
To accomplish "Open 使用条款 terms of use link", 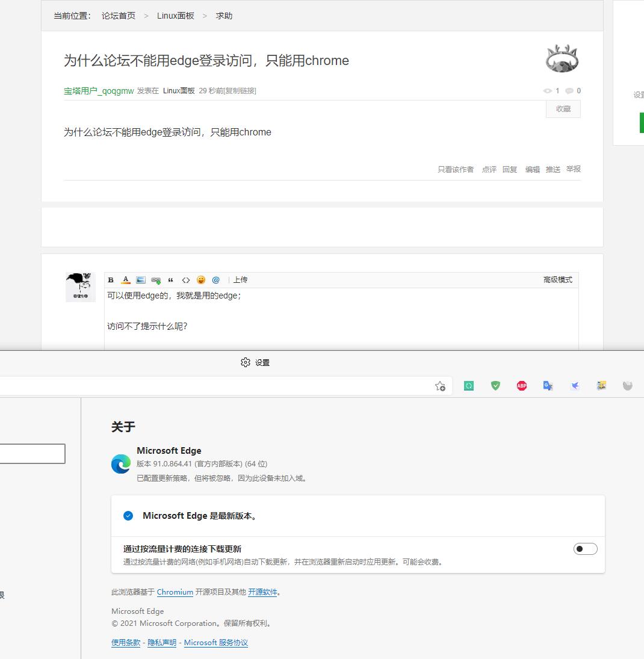I will pos(126,643).
